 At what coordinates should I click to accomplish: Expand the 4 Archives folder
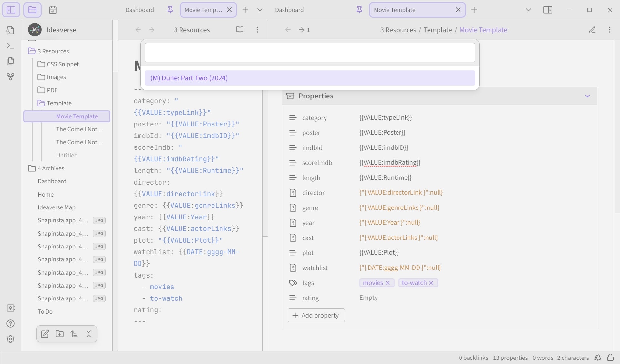pyautogui.click(x=46, y=168)
